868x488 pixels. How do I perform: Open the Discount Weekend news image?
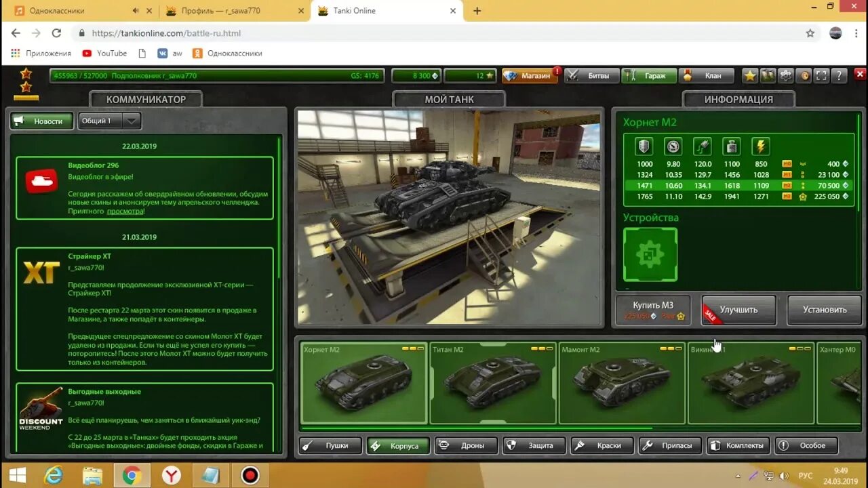tap(41, 407)
